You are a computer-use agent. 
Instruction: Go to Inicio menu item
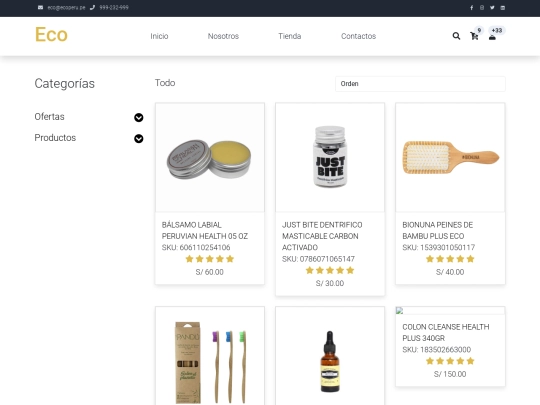(159, 36)
